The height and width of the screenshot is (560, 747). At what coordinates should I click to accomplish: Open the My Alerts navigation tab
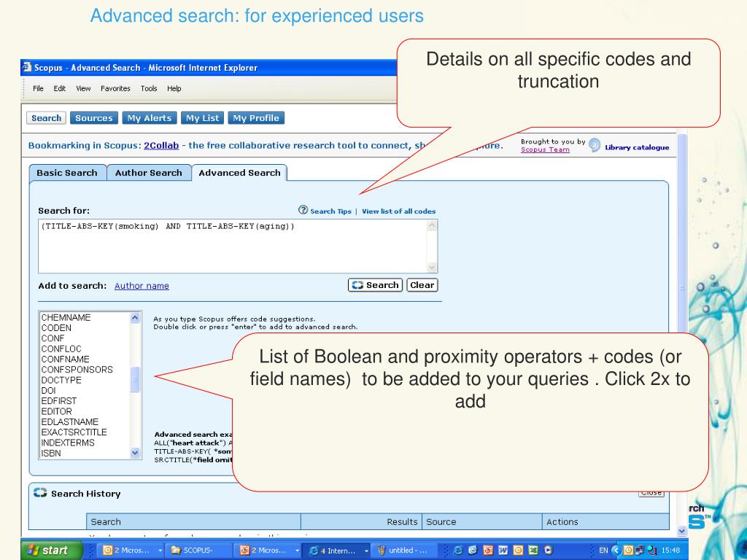coord(149,118)
